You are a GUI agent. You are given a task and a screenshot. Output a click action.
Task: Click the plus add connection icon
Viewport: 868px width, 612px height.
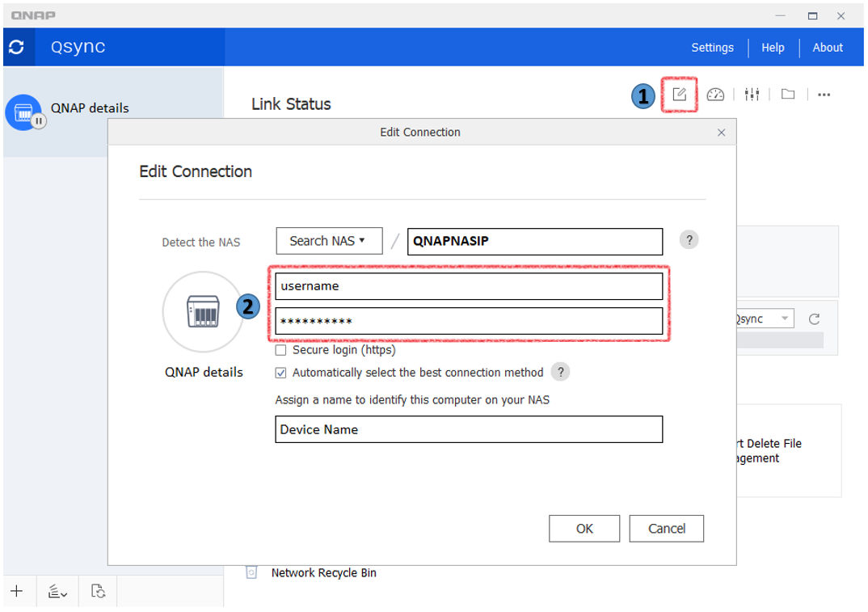[x=17, y=591]
